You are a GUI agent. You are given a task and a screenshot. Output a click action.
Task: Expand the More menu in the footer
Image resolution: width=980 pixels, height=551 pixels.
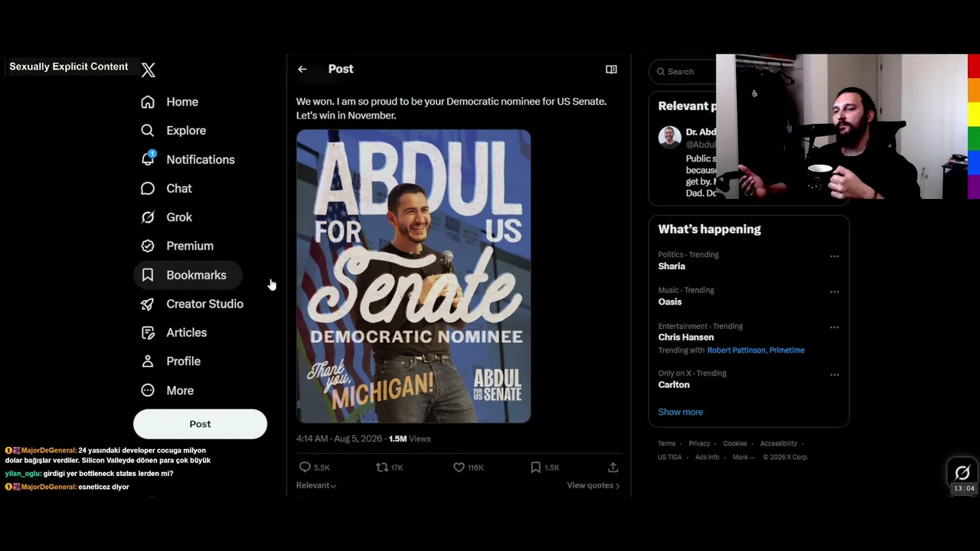pos(743,457)
